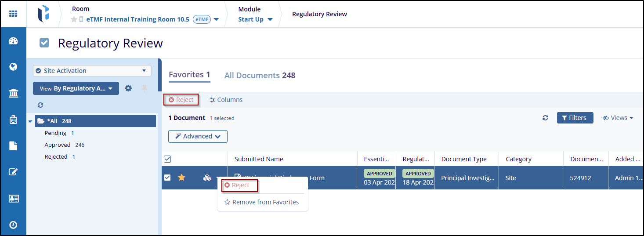Toggle the select-all checkbox in table header
The width and height of the screenshot is (644, 236).
(167, 159)
